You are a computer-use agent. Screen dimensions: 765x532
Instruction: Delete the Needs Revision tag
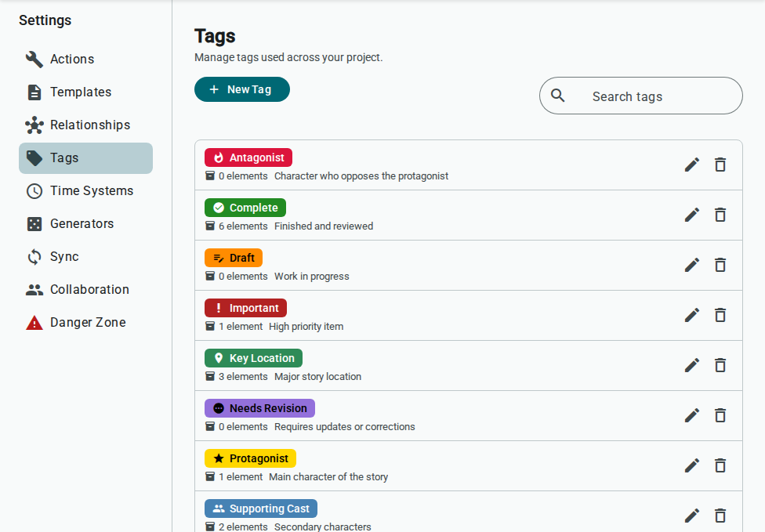point(720,415)
